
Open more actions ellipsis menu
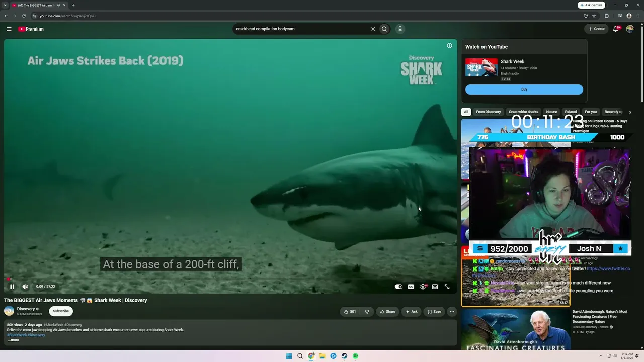(x=452, y=312)
